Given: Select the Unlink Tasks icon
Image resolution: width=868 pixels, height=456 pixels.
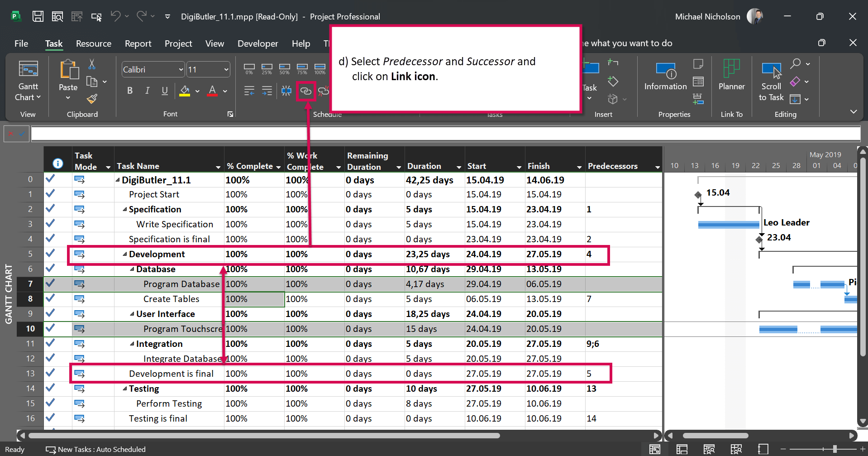Looking at the screenshot, I should coord(324,91).
